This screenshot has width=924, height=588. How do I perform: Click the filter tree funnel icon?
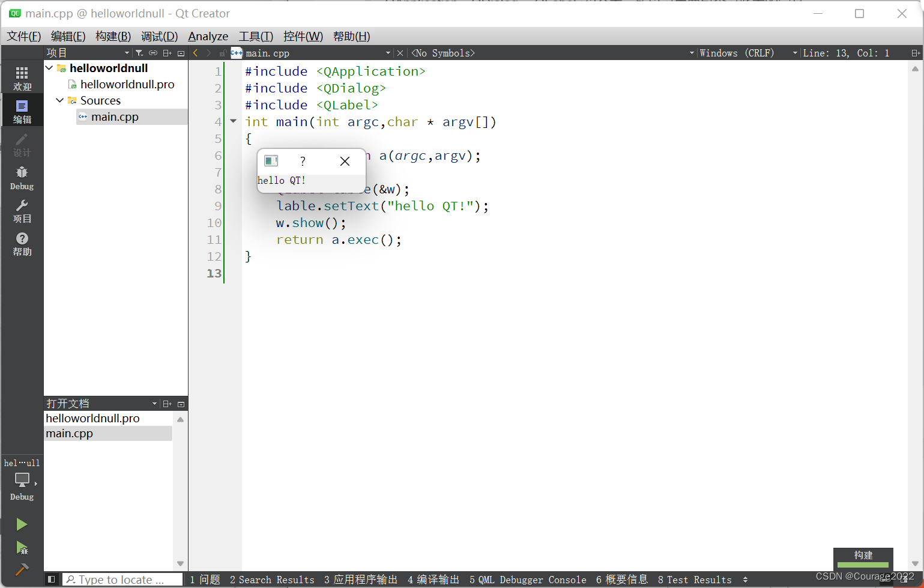pos(139,53)
